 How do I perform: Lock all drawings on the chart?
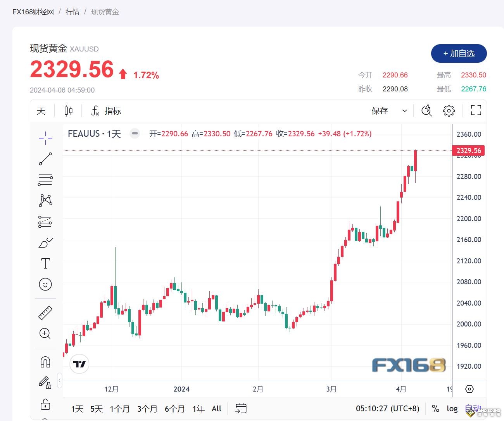(x=46, y=405)
